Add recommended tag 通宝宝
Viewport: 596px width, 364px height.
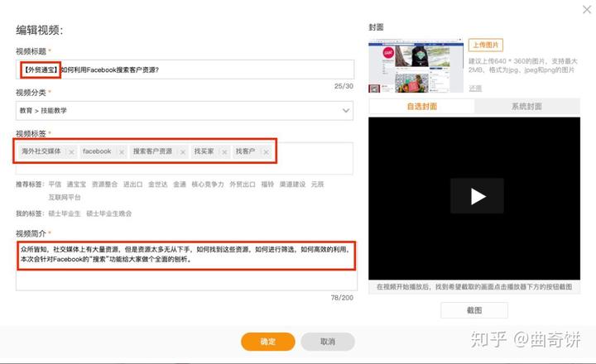[x=76, y=184]
